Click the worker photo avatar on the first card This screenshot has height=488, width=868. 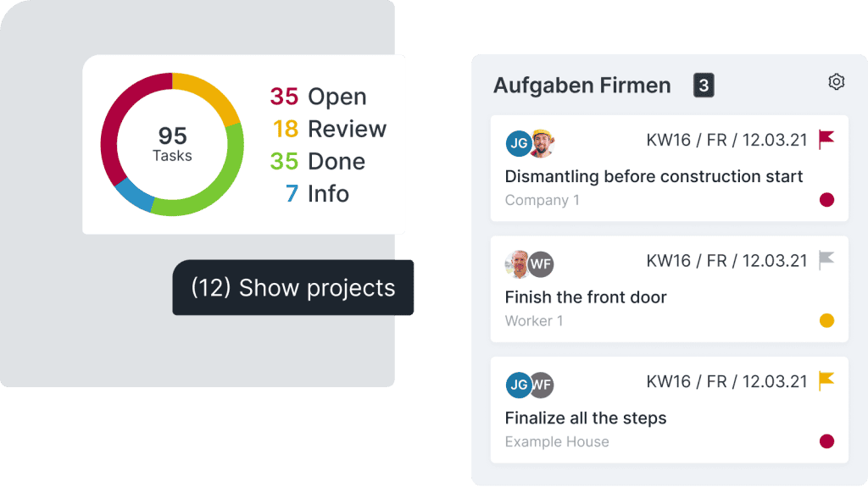click(542, 144)
